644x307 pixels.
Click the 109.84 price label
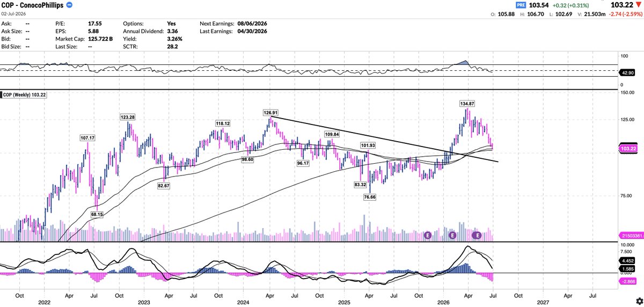click(333, 134)
